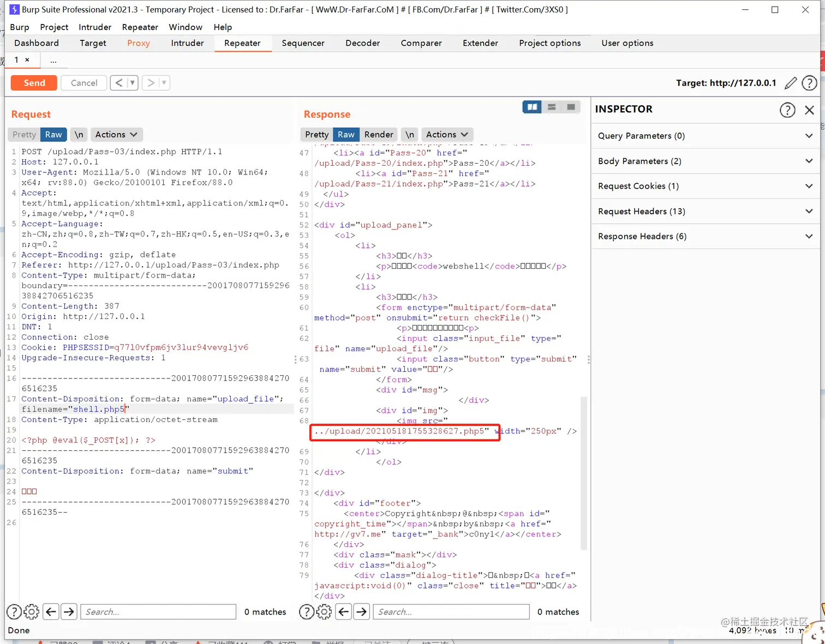Switch to the Sequencer tab
The width and height of the screenshot is (825, 644).
(x=303, y=43)
